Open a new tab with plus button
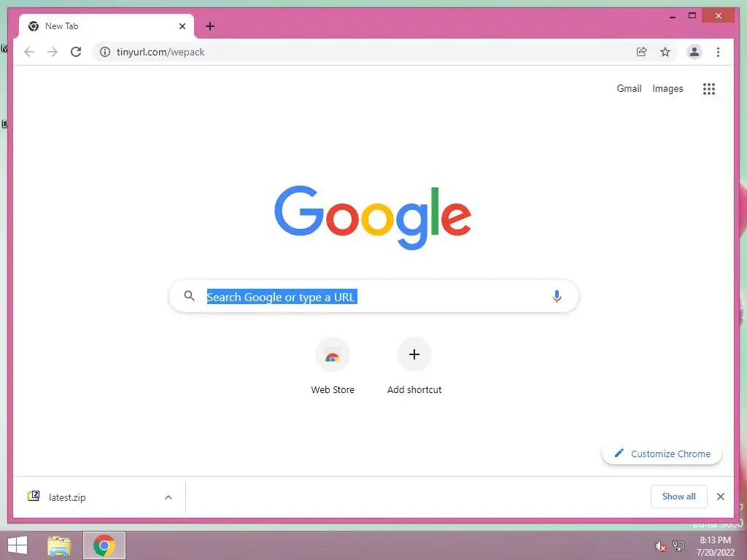Image resolution: width=747 pixels, height=560 pixels. pos(210,26)
